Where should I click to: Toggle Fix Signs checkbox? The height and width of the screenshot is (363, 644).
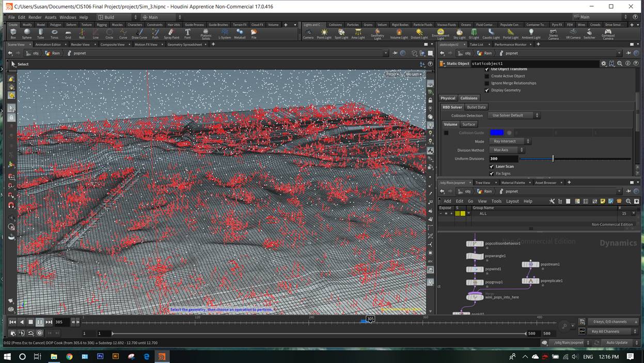[x=492, y=173]
